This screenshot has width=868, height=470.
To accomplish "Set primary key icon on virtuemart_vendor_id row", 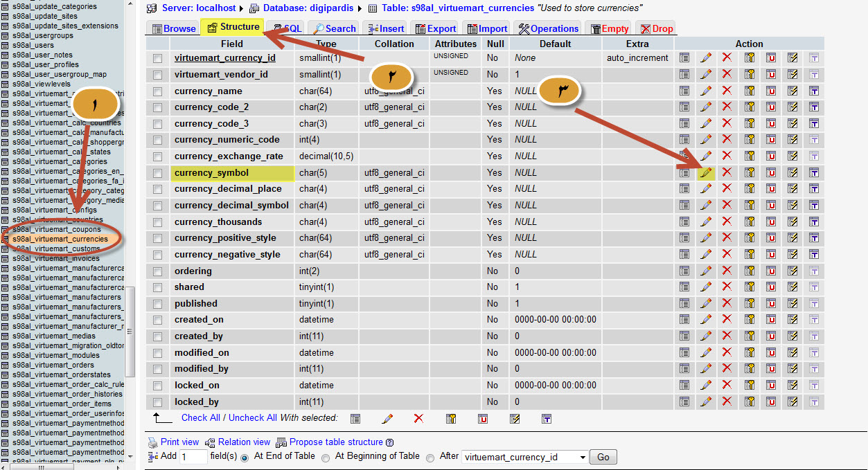I will (x=750, y=74).
